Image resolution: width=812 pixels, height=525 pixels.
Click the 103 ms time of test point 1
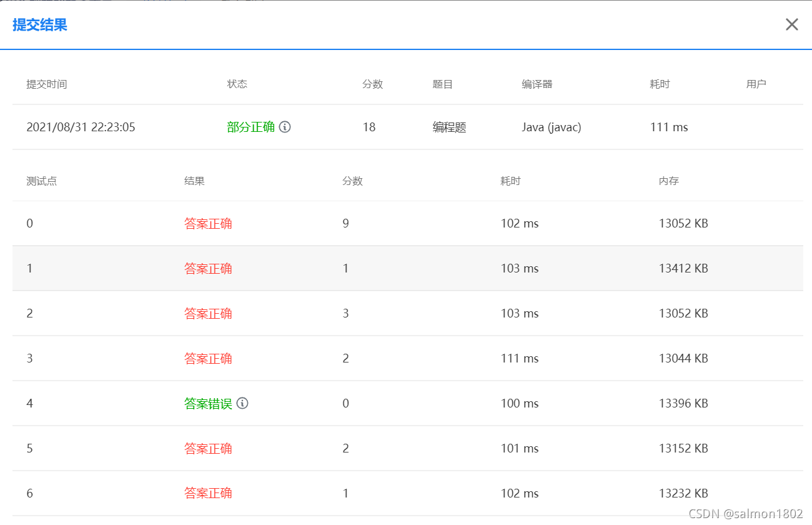coord(520,268)
